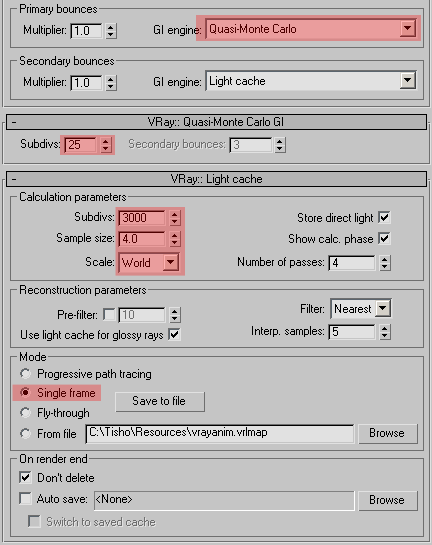Select Progressive path tracing mode

(25, 374)
